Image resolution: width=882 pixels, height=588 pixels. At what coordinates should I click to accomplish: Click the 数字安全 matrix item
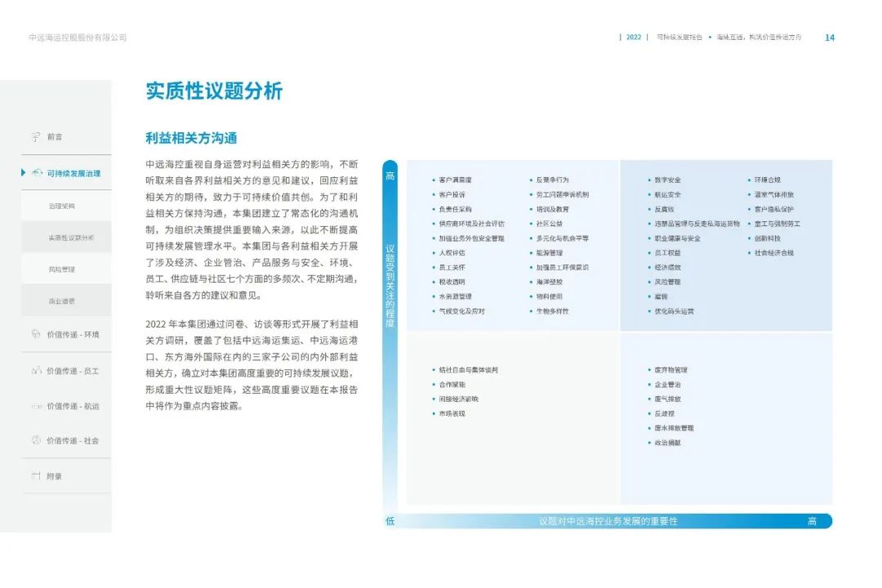pos(668,180)
